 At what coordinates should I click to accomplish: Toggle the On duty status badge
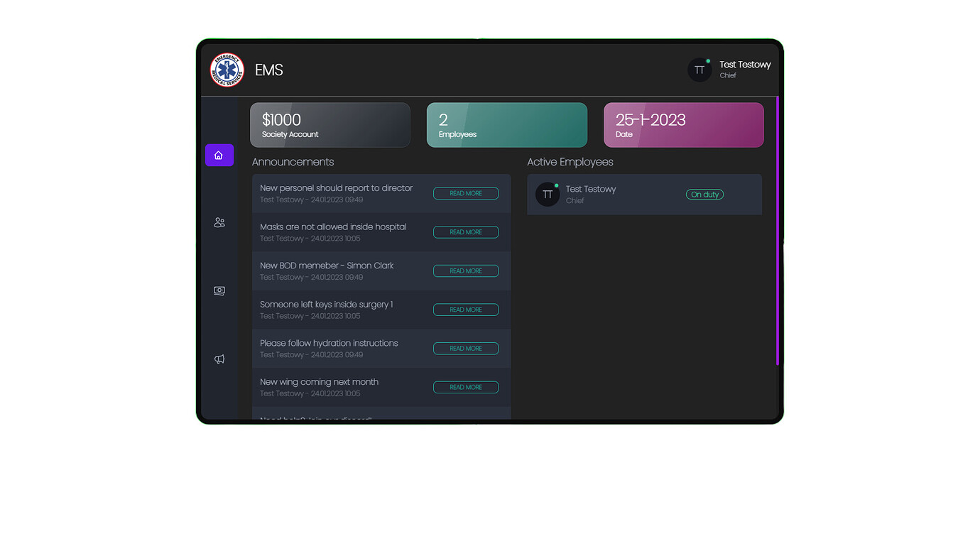point(704,194)
